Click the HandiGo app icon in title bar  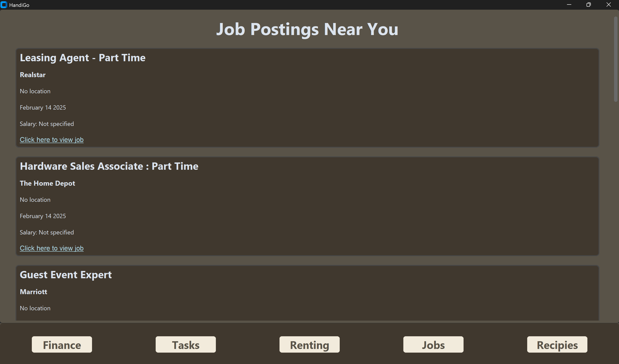click(4, 5)
